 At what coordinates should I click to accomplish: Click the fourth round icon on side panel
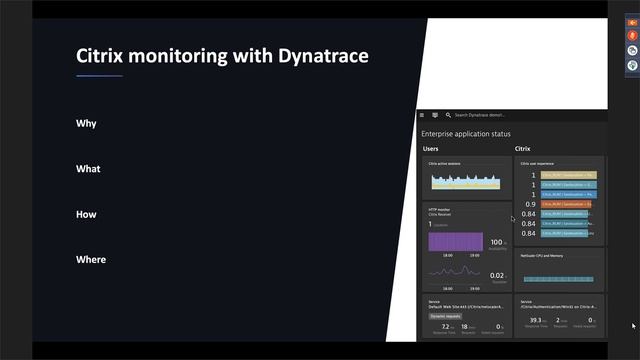[632, 65]
